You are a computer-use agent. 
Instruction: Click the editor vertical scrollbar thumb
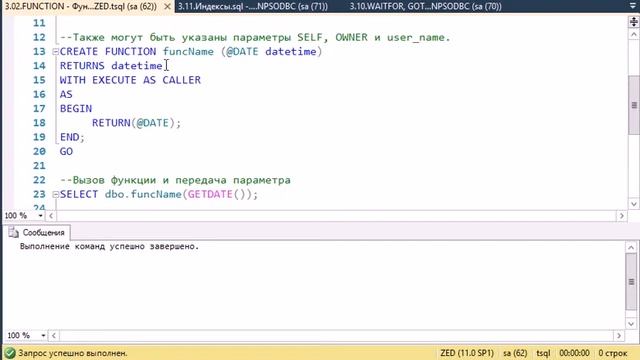click(634, 105)
